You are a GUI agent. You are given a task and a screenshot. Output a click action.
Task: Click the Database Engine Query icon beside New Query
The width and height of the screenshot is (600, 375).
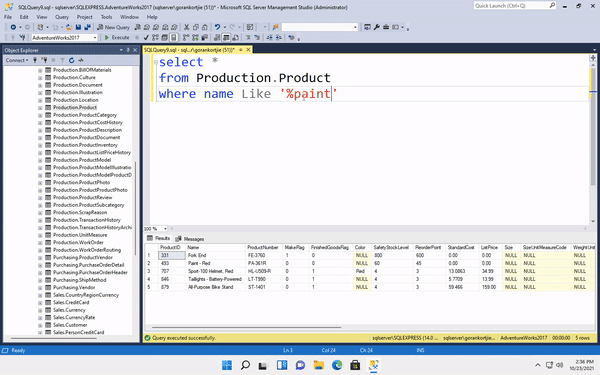point(137,27)
